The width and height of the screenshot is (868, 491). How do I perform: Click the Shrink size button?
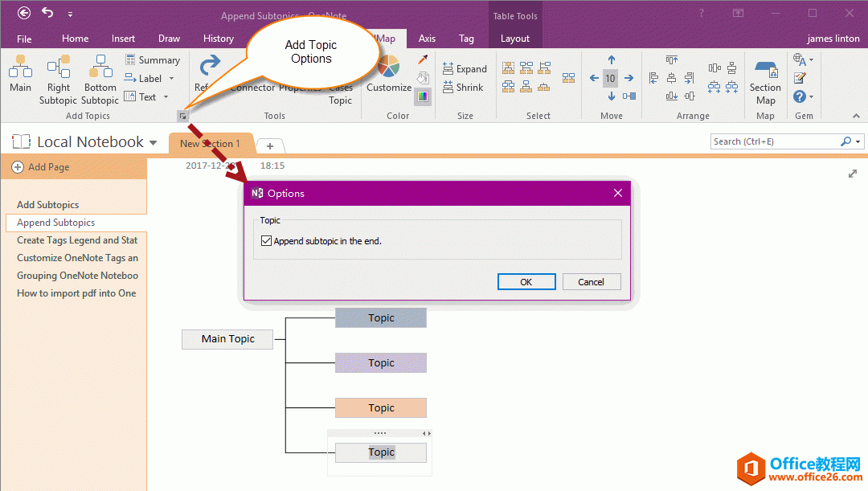pos(464,88)
